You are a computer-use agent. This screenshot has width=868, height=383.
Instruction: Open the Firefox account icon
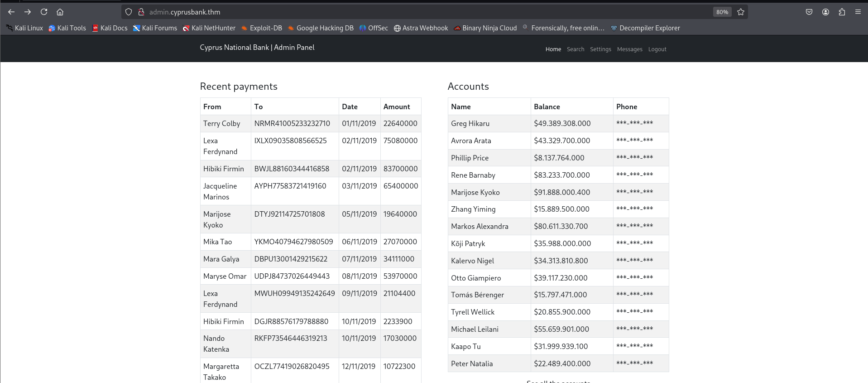(825, 12)
